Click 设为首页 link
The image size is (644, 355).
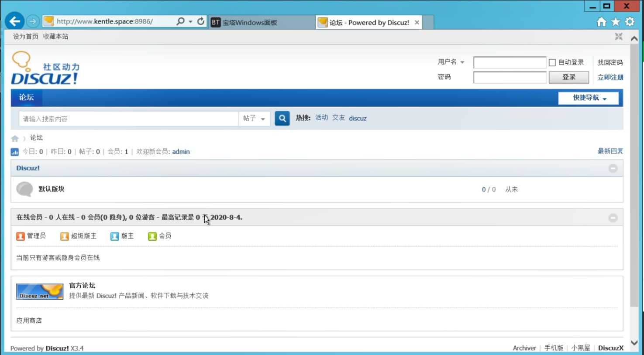click(26, 37)
